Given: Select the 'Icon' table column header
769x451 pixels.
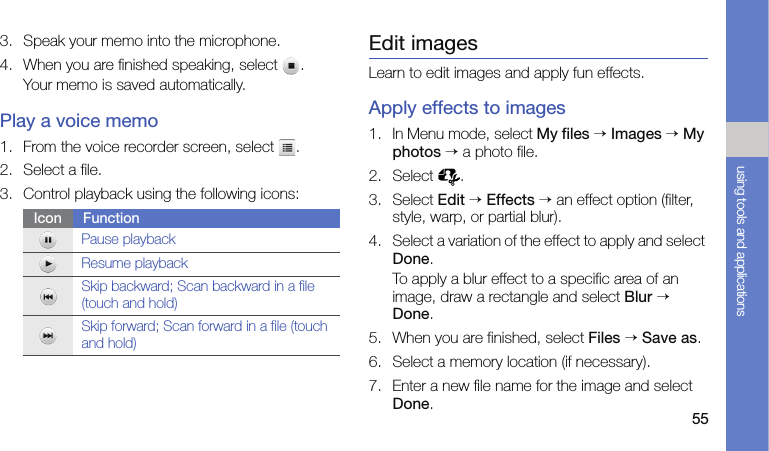Looking at the screenshot, I should tap(47, 218).
